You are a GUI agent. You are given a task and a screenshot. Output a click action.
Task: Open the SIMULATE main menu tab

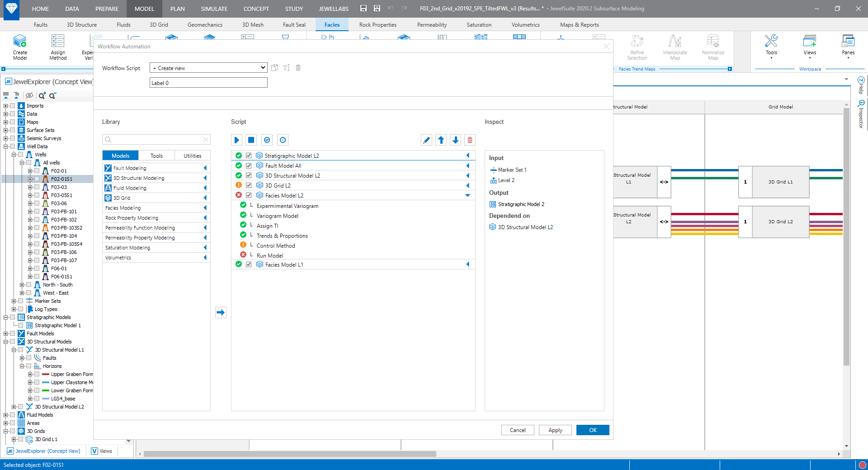pyautogui.click(x=214, y=9)
